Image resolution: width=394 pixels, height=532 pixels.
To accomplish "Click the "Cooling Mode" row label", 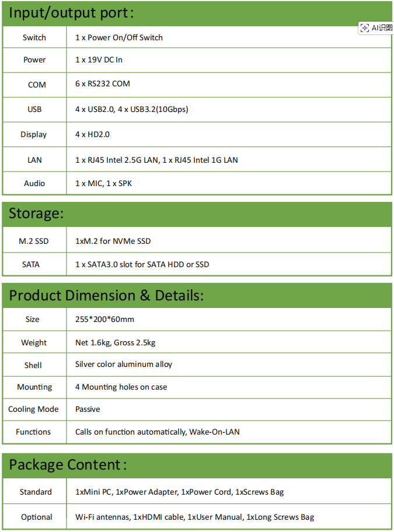I will coord(33,409).
